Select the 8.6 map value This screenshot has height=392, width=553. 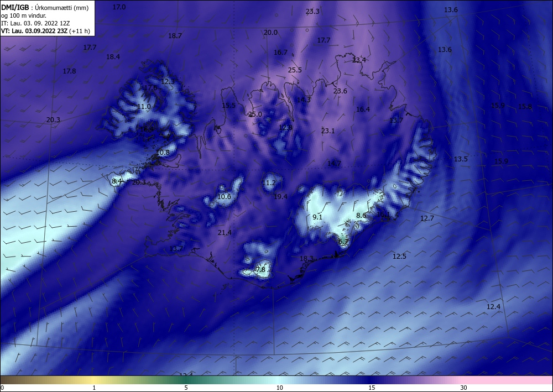[x=361, y=216]
